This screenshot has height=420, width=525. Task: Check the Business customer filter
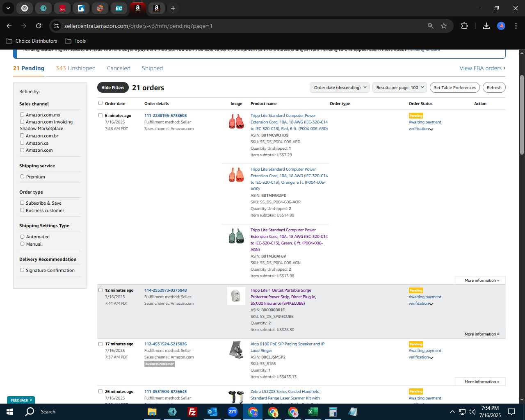pos(22,210)
